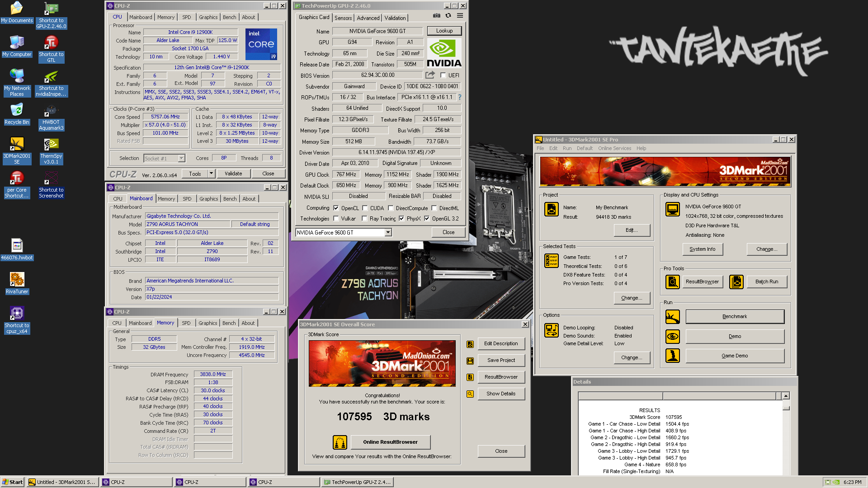
Task: Click the Save Project button
Action: (501, 360)
